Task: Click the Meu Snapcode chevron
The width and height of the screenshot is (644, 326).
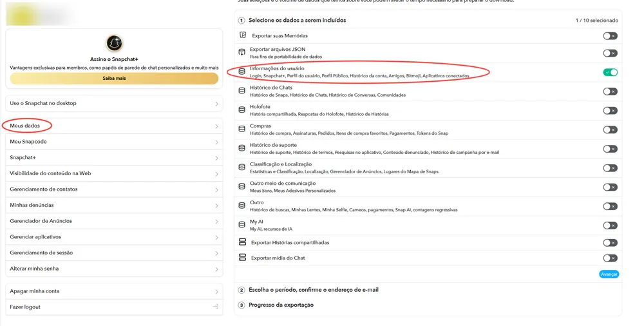Action: (216, 142)
